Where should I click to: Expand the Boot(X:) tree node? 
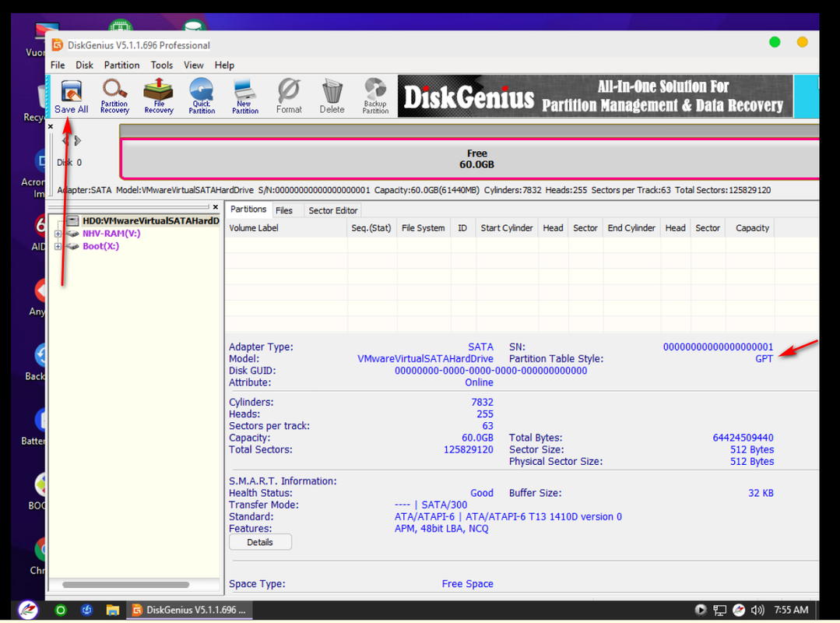58,246
